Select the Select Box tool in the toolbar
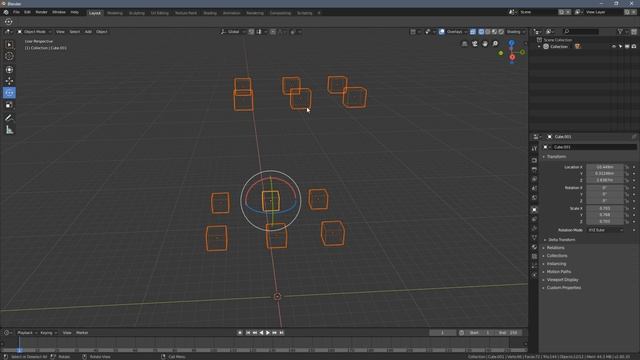Viewport: 640px width, 360px height. click(9, 44)
